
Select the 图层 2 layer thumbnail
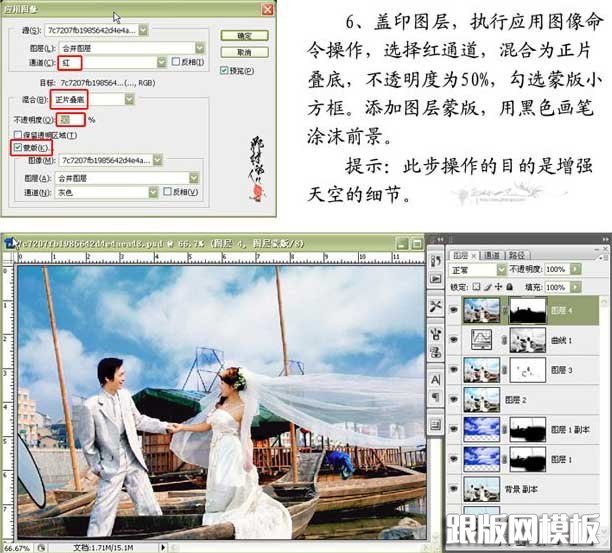tap(482, 400)
